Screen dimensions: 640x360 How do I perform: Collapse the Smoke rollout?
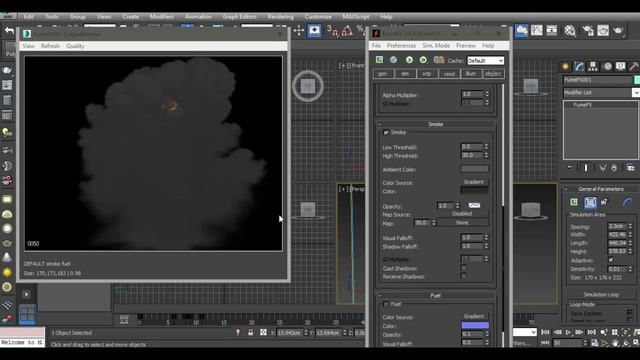point(435,124)
